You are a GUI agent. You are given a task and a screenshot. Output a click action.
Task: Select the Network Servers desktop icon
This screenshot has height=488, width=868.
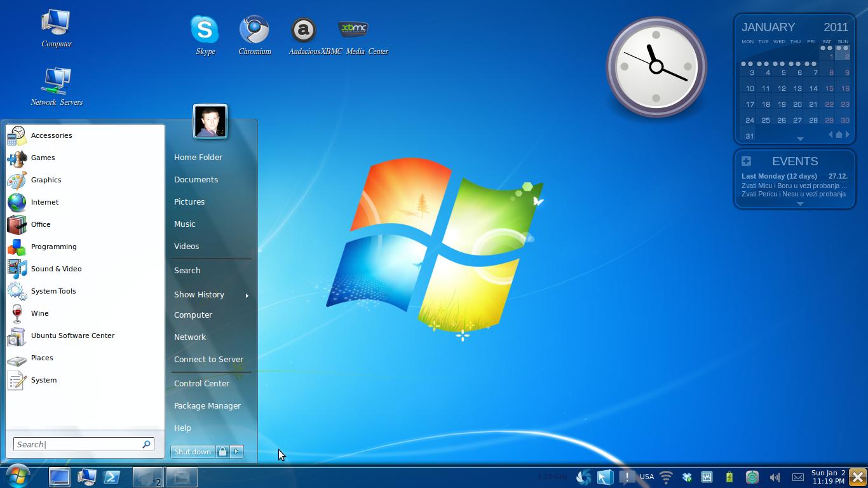click(56, 86)
